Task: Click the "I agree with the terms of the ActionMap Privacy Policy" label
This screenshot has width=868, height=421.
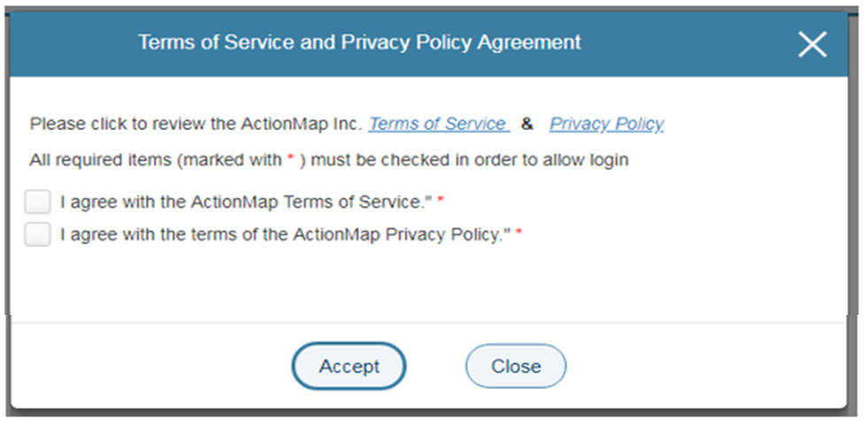Action: point(285,235)
